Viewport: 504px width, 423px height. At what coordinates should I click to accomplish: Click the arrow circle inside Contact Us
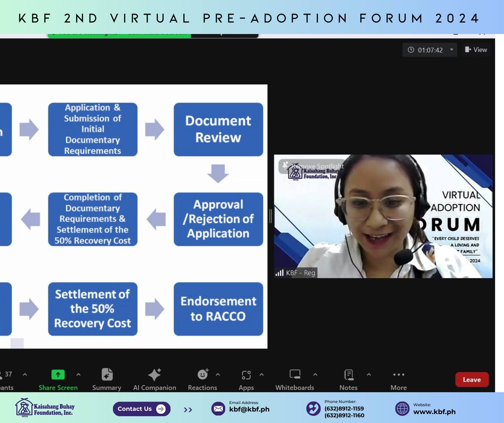(161, 409)
